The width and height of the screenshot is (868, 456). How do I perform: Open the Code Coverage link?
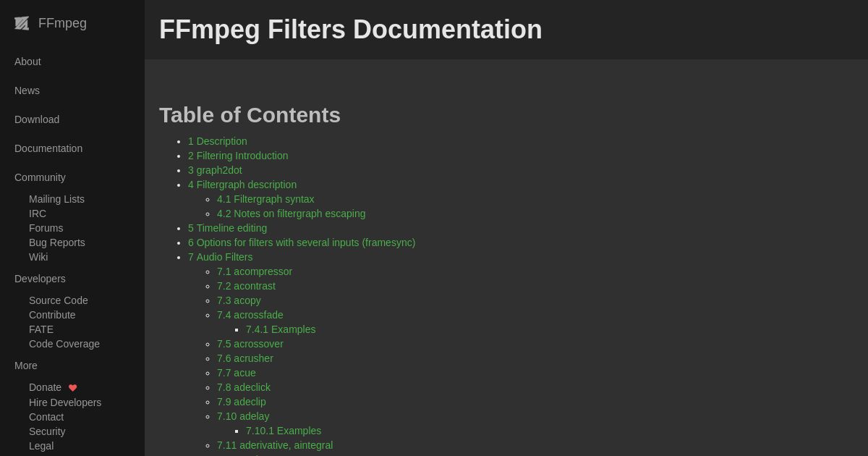click(64, 344)
